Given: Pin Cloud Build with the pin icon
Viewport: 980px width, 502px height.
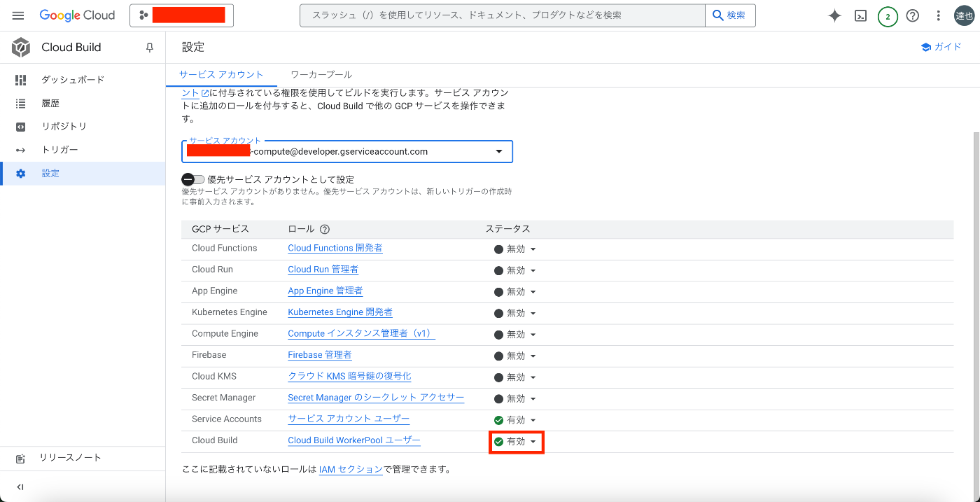Looking at the screenshot, I should point(149,48).
